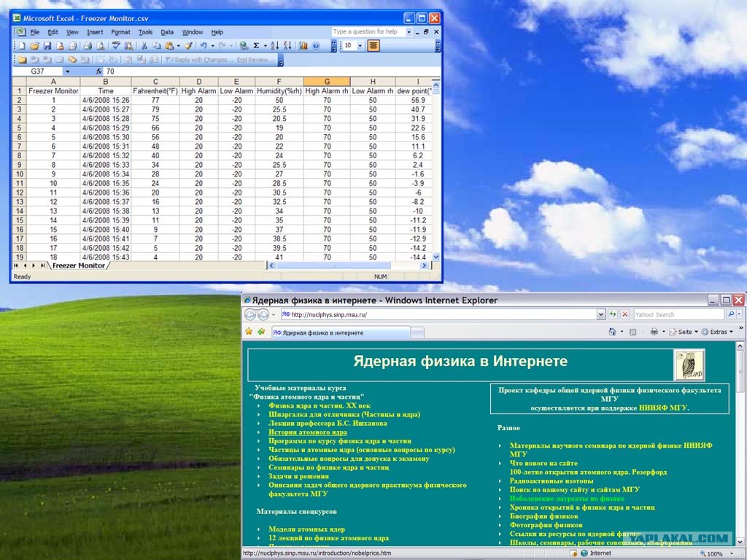Click the Excel formula bar showing 70
Image resolution: width=747 pixels, height=560 pixels.
point(271,71)
